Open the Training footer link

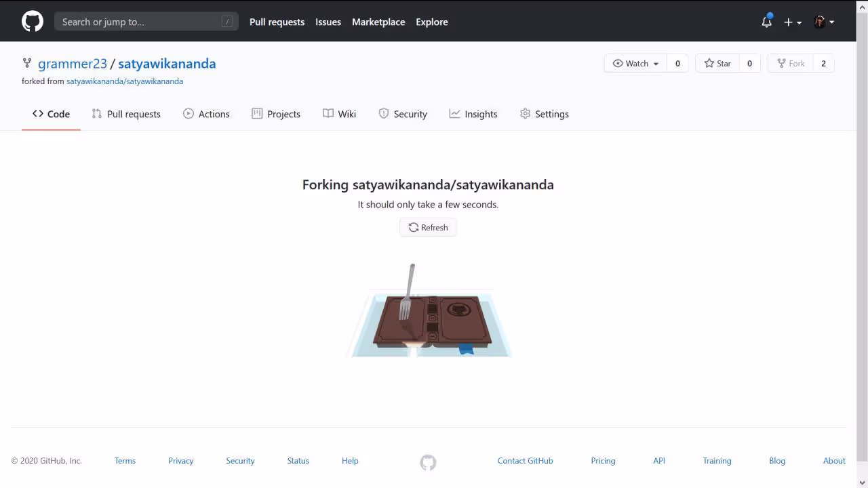[x=717, y=461]
